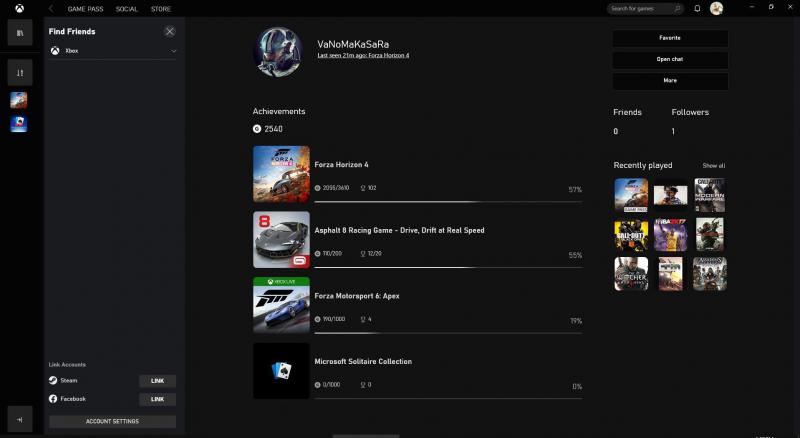The height and width of the screenshot is (438, 800).
Task: Expand the sidebar with the bottom-left arrow icon
Action: pos(19,418)
